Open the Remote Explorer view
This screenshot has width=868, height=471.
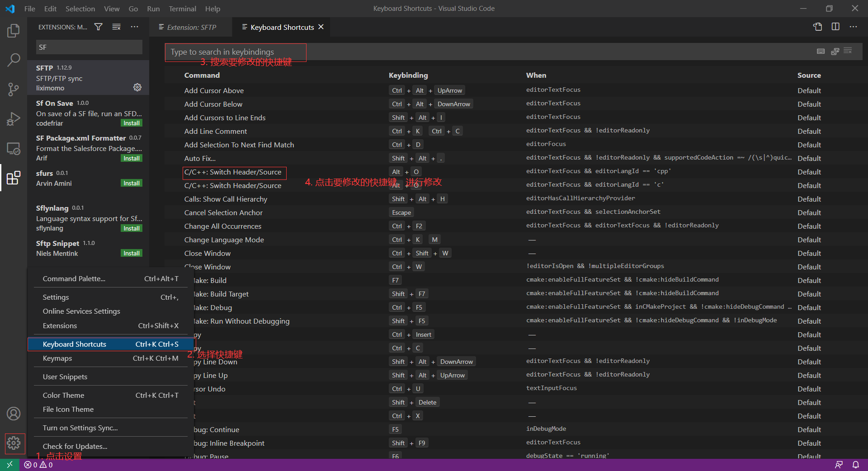coord(14,148)
